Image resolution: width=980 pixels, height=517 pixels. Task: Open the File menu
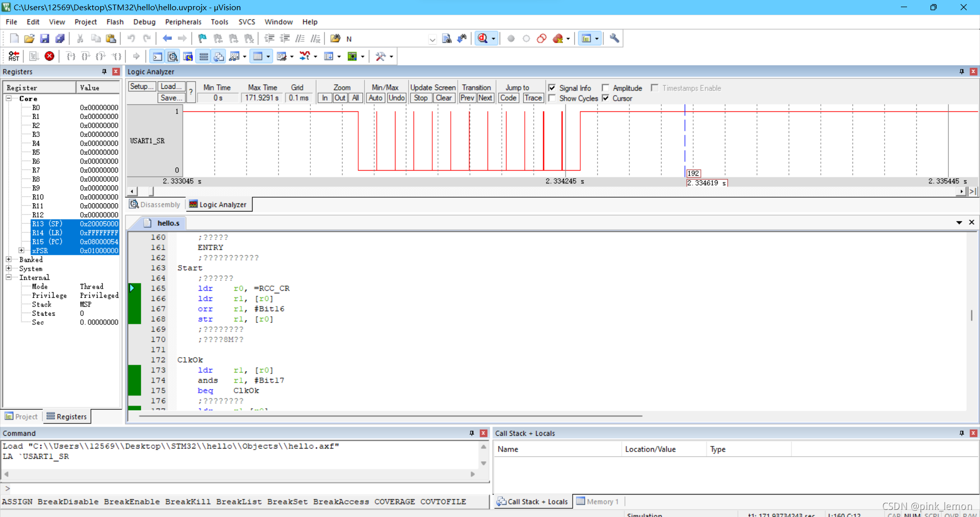coord(11,22)
